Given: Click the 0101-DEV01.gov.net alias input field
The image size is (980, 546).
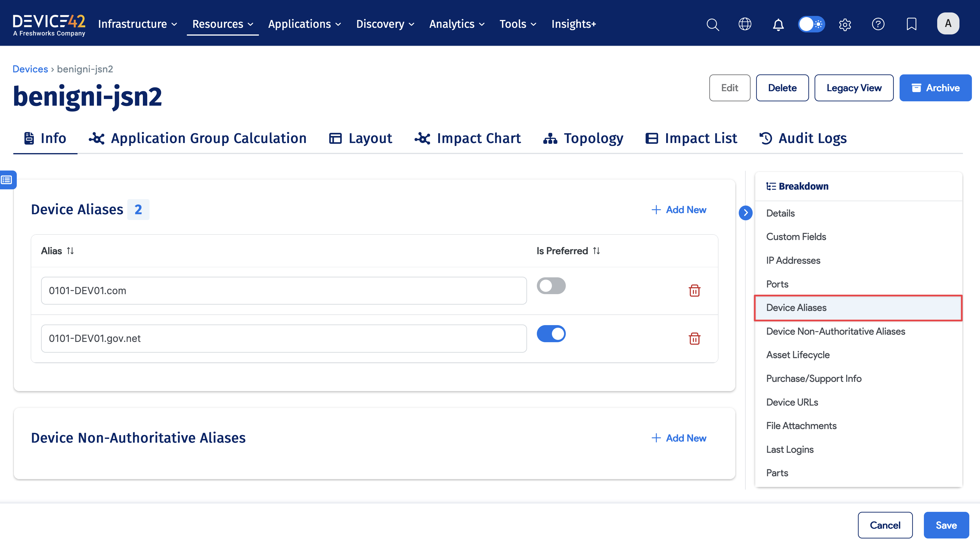Looking at the screenshot, I should [283, 338].
